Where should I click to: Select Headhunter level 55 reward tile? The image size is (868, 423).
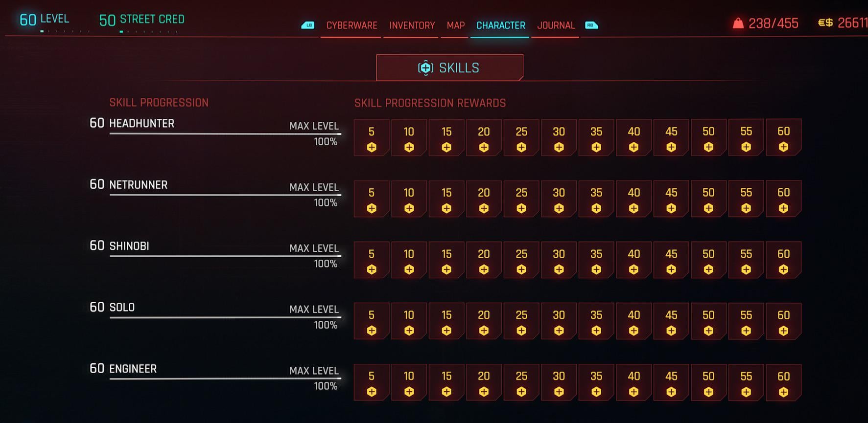[746, 137]
